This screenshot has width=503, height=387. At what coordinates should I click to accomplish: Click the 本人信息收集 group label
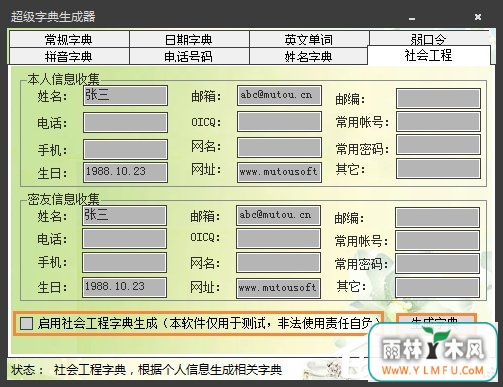point(64,79)
